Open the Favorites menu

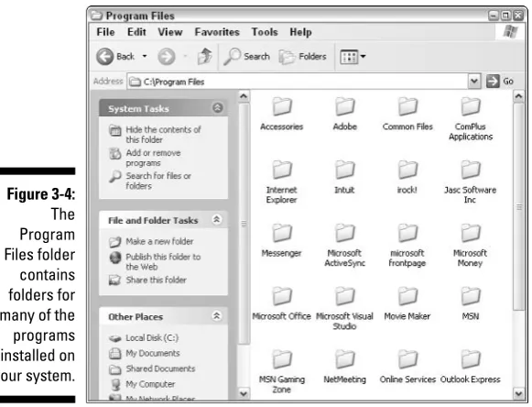[x=217, y=32]
